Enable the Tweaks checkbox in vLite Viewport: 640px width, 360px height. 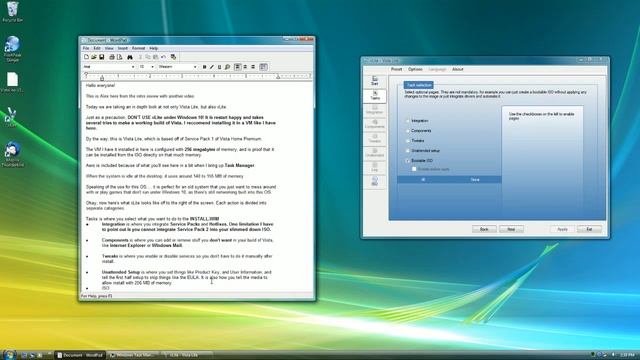(408, 140)
